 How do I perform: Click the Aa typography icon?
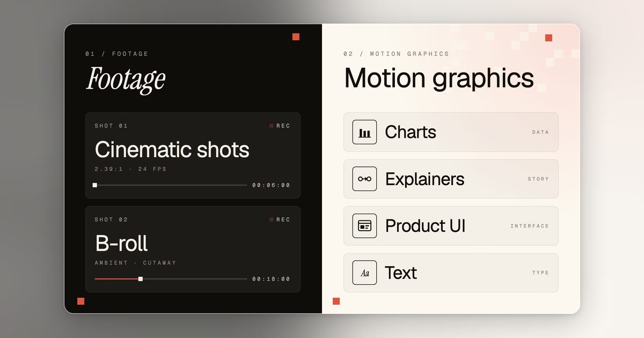tap(364, 273)
